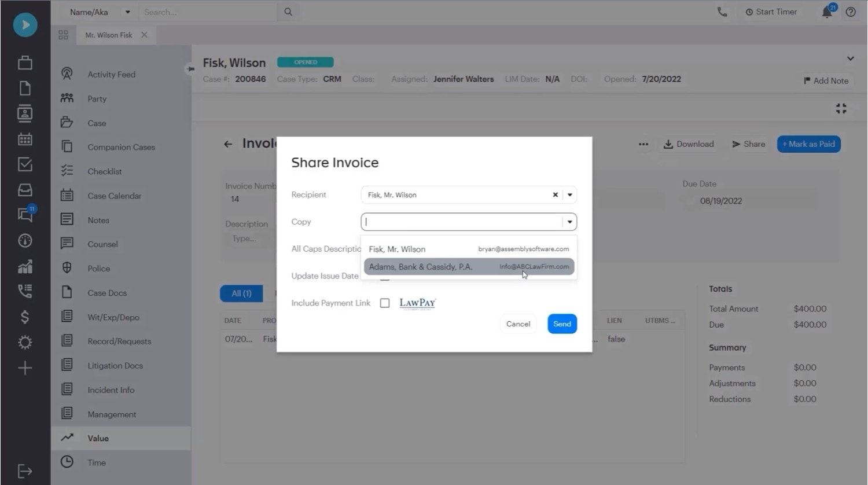Select Adams, Bank & Cassidy, P.A. from suggestions
Screen dimensions: 868x485
[469, 267]
